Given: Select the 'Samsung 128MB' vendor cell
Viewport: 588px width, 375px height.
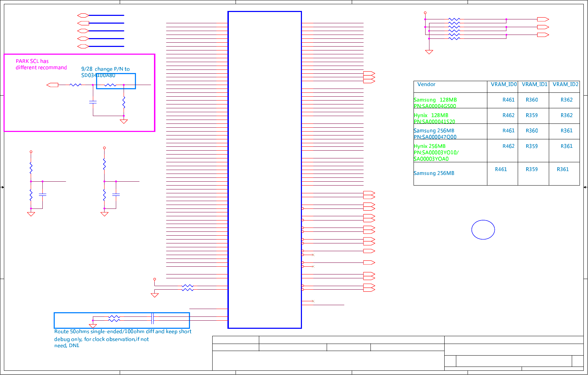Looking at the screenshot, I should (435, 100).
